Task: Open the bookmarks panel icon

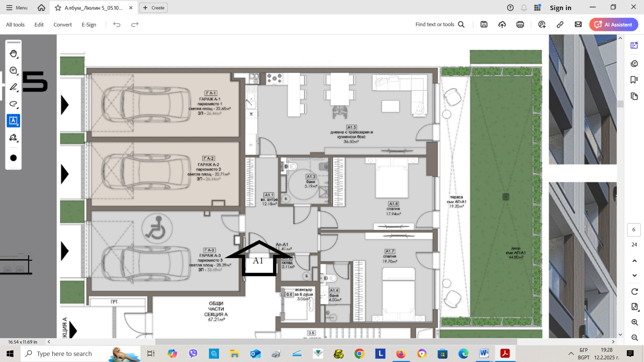Action: (634, 80)
